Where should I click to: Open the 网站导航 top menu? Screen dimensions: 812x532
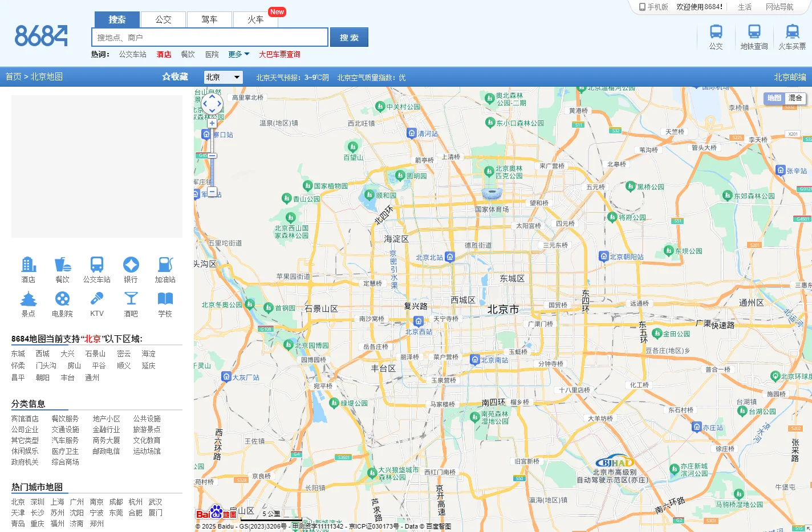(x=779, y=7)
